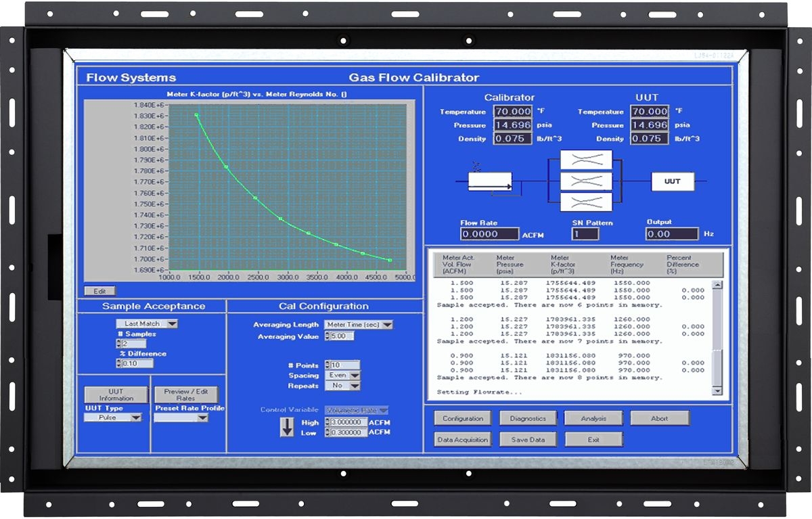This screenshot has width=812, height=519.
Task: Click the log scrollbar up arrow
Action: pyautogui.click(x=717, y=285)
